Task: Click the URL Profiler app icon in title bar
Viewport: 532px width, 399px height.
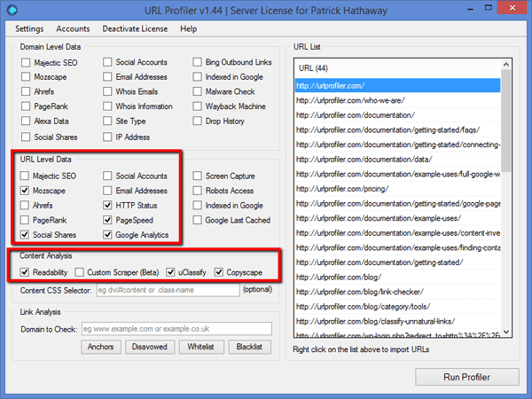Action: coord(12,10)
